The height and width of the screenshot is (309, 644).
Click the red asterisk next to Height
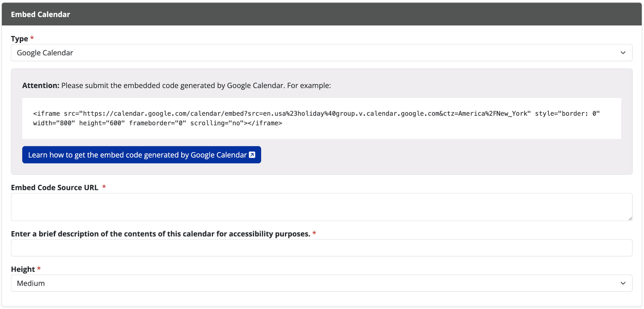click(x=39, y=268)
